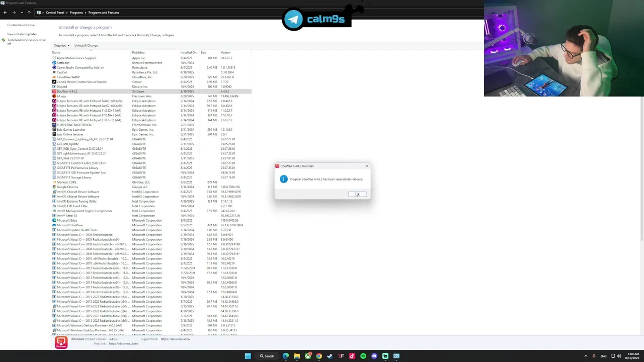
Task: Close the DouWan 4.4.0.2 Uninstall dialog
Action: pos(367,166)
